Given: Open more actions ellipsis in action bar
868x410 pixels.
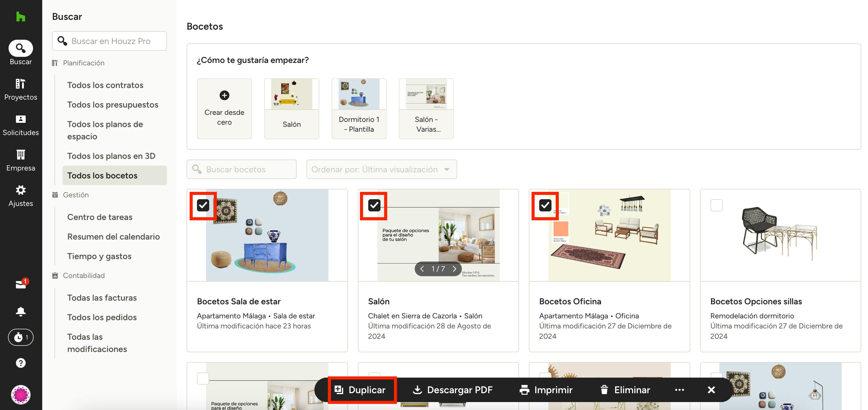Looking at the screenshot, I should pyautogui.click(x=679, y=390).
